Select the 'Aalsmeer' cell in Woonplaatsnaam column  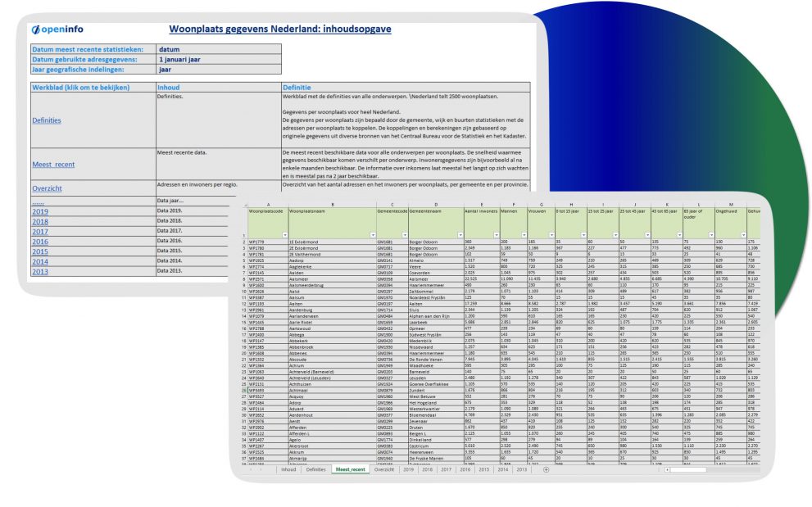(333, 278)
